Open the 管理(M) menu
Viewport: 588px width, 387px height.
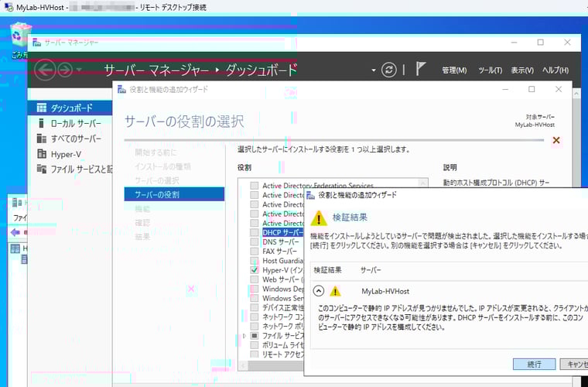(454, 70)
